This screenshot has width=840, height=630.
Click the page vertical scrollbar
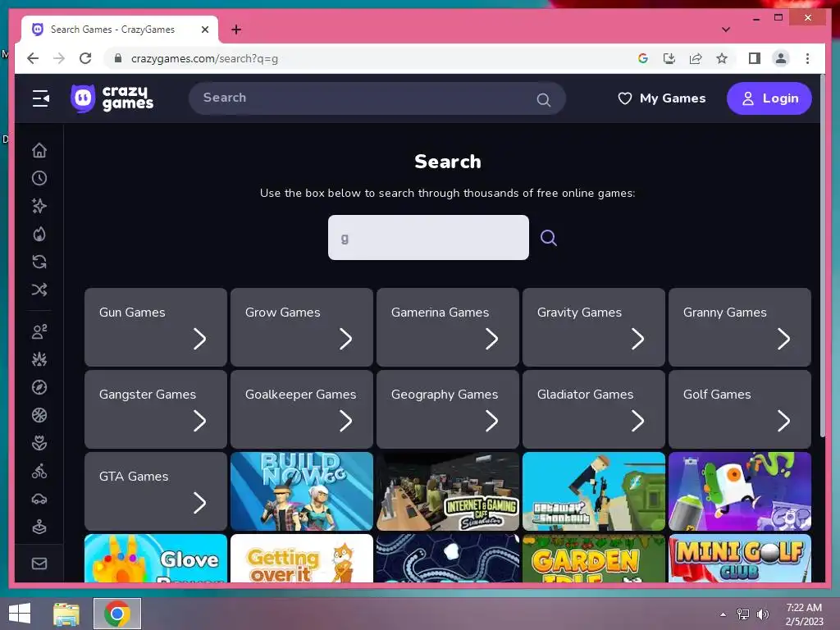822,256
